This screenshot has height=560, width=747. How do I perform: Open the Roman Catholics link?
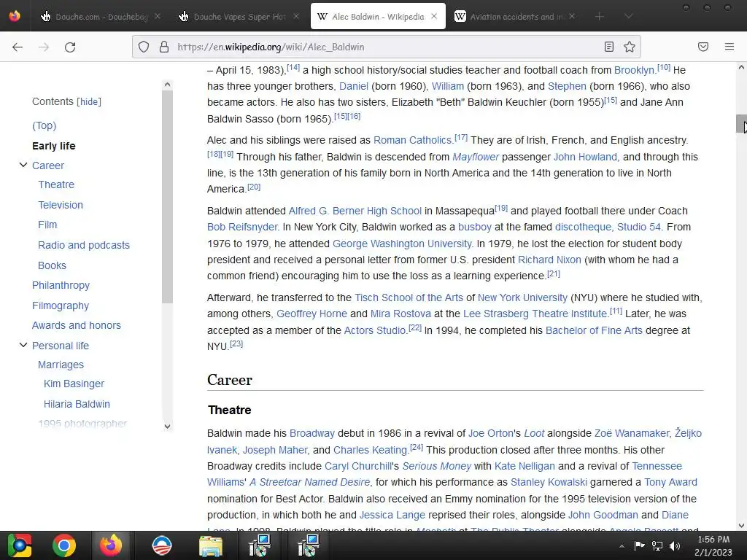413,140
